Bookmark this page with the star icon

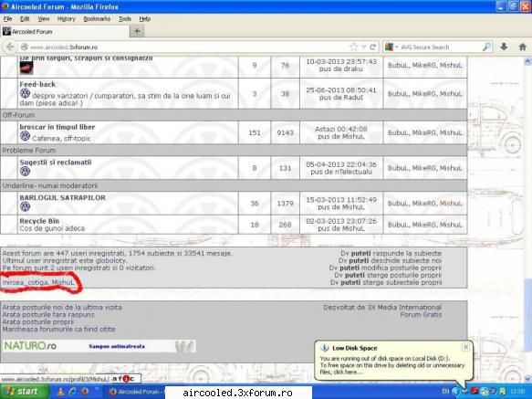(353, 47)
